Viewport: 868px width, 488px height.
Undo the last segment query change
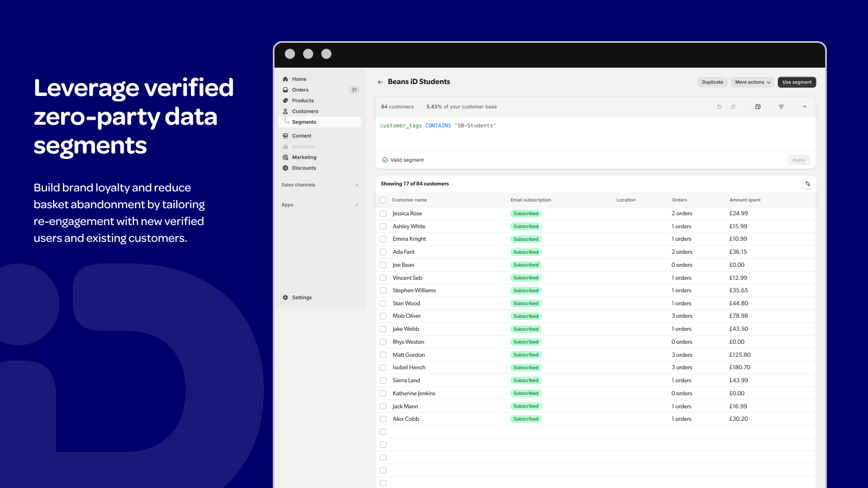point(719,107)
